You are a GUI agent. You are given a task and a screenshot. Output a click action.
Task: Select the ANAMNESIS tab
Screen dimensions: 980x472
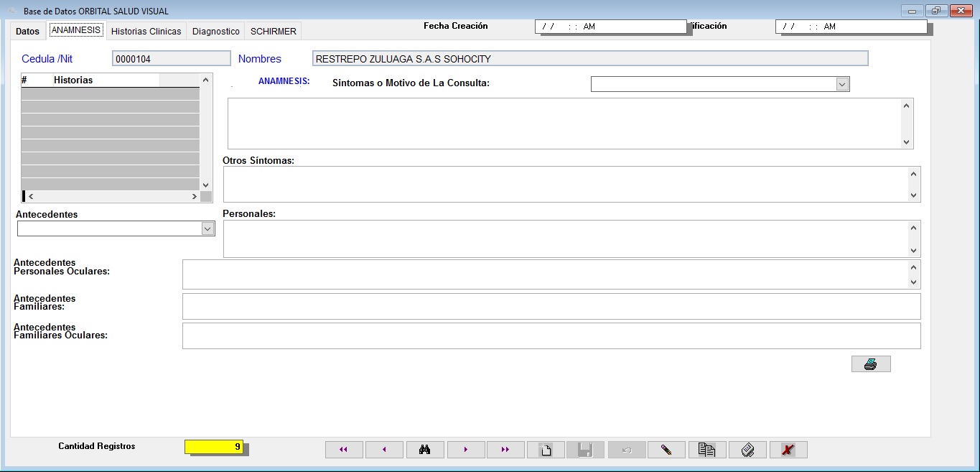76,30
